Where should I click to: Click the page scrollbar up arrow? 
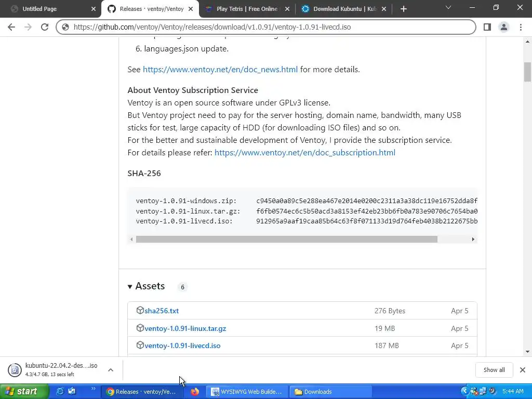528,42
